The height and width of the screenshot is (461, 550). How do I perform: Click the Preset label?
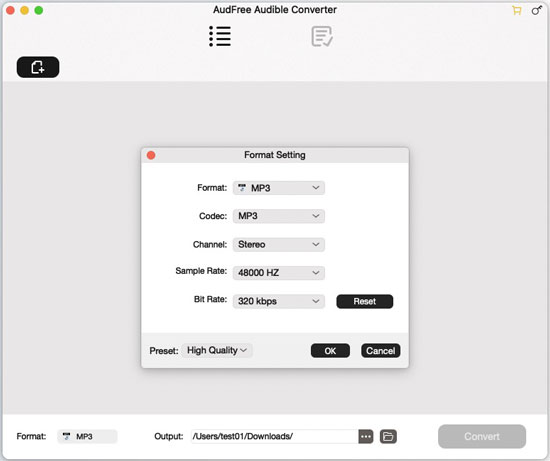pos(164,351)
